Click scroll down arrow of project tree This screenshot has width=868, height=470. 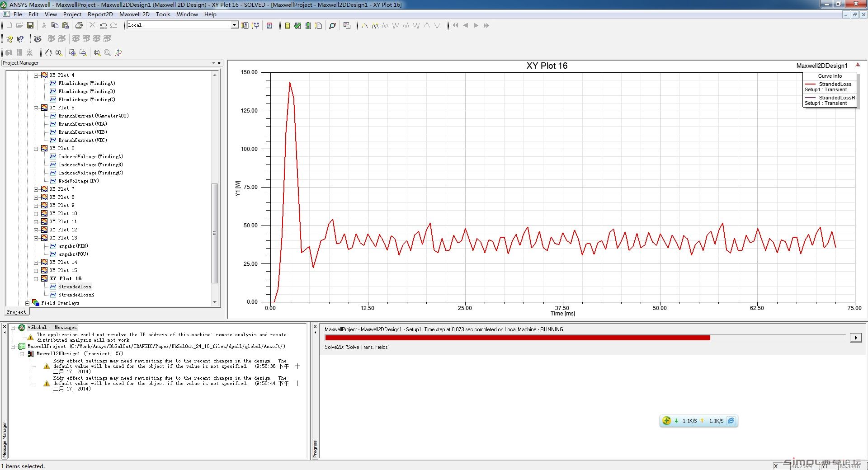coord(215,302)
